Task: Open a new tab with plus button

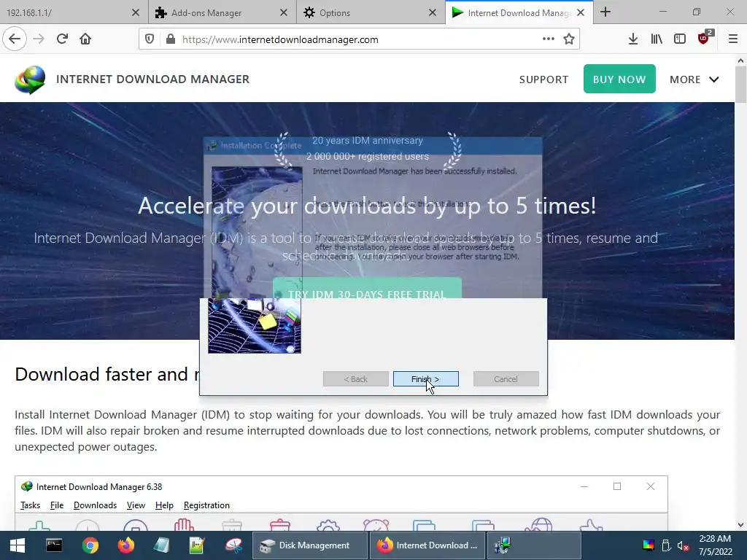Action: (x=605, y=12)
